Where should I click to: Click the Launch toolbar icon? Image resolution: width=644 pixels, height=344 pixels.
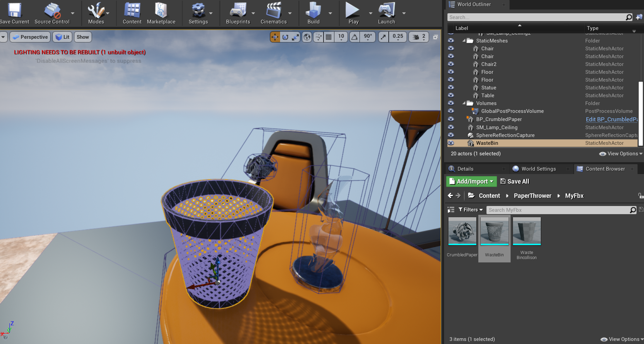(387, 13)
